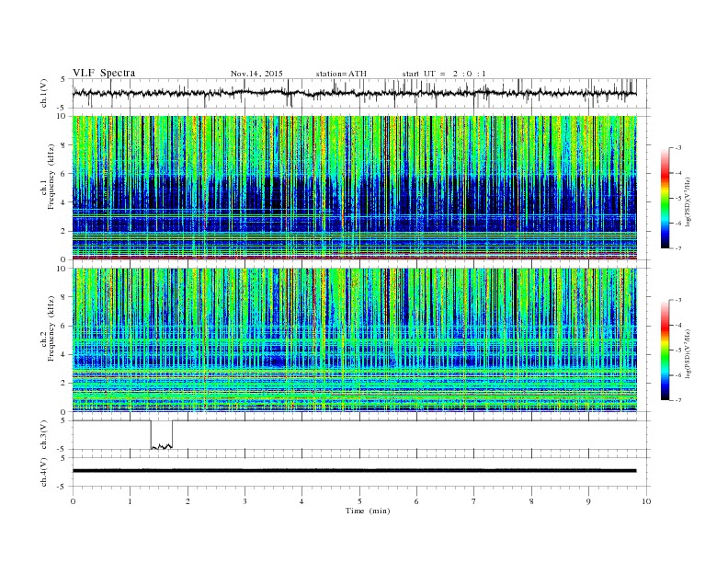
Task: Click the 8 kHz tick on ch.2 spectrogram
Action: pyautogui.click(x=64, y=297)
